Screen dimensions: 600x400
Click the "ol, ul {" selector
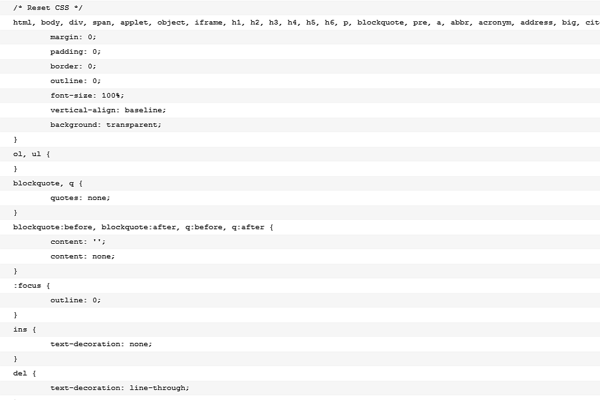pyautogui.click(x=31, y=153)
